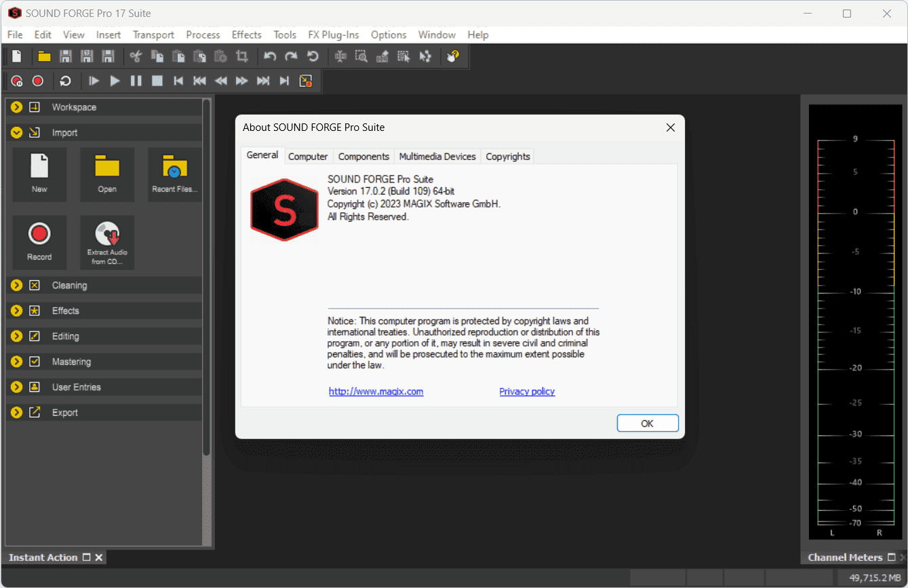908x588 pixels.
Task: Open the Process menu
Action: point(203,35)
